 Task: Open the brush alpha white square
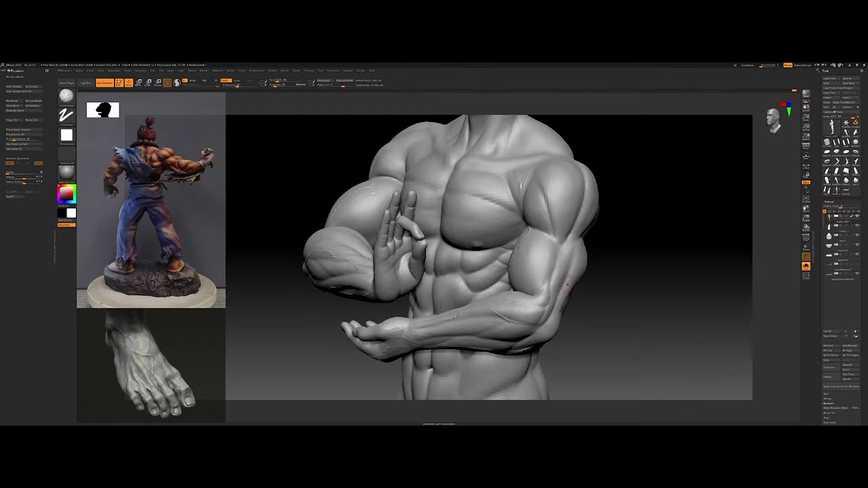click(66, 135)
